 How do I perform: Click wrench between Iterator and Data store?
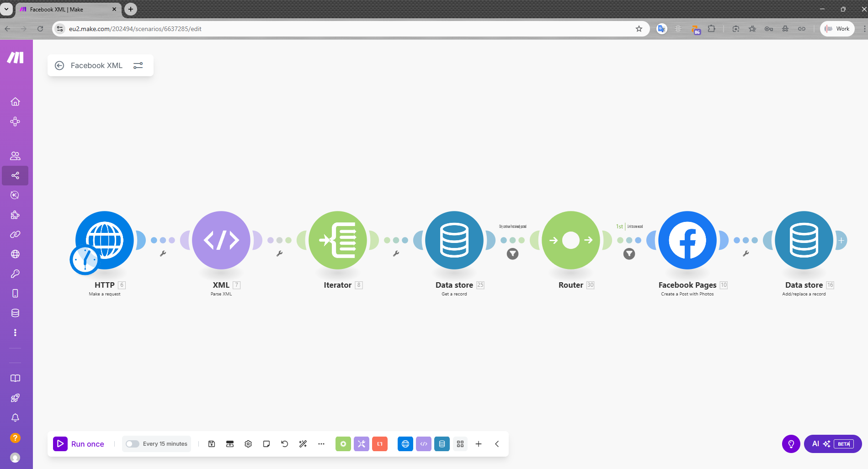coord(396,253)
